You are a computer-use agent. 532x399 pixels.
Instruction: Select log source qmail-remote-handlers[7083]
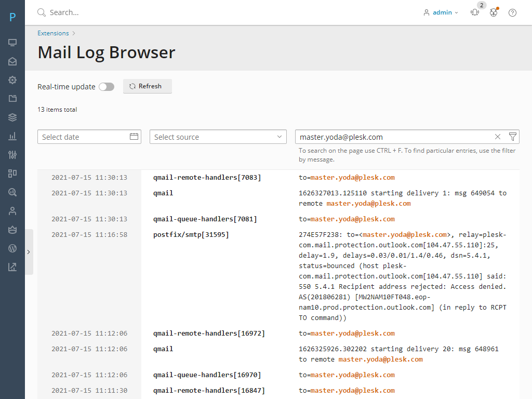207,178
